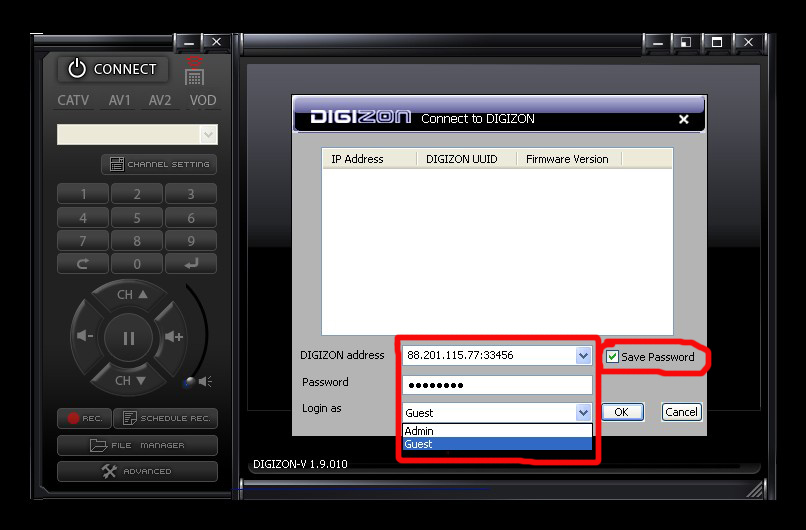Choose Guest in Login as list
This screenshot has width=806, height=530.
point(497,444)
